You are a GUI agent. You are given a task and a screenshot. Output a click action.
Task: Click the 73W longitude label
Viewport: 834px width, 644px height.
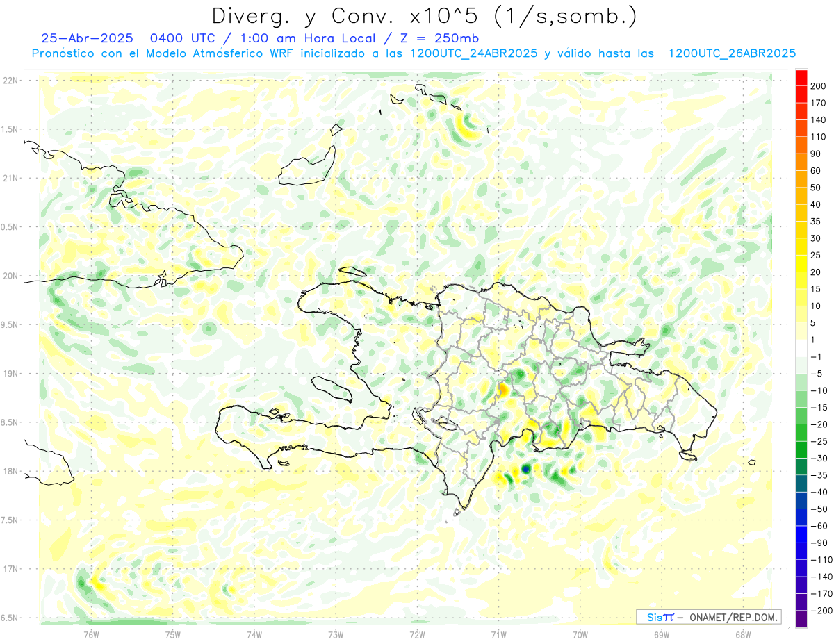[x=336, y=634]
